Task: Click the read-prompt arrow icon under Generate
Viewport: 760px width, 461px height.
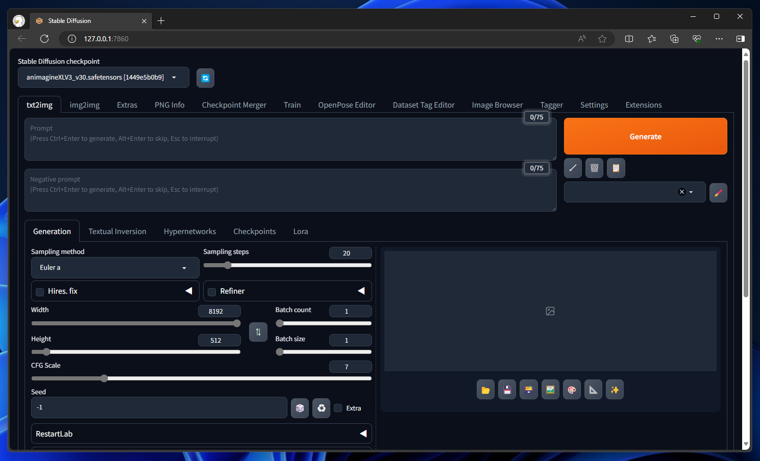Action: tap(573, 168)
